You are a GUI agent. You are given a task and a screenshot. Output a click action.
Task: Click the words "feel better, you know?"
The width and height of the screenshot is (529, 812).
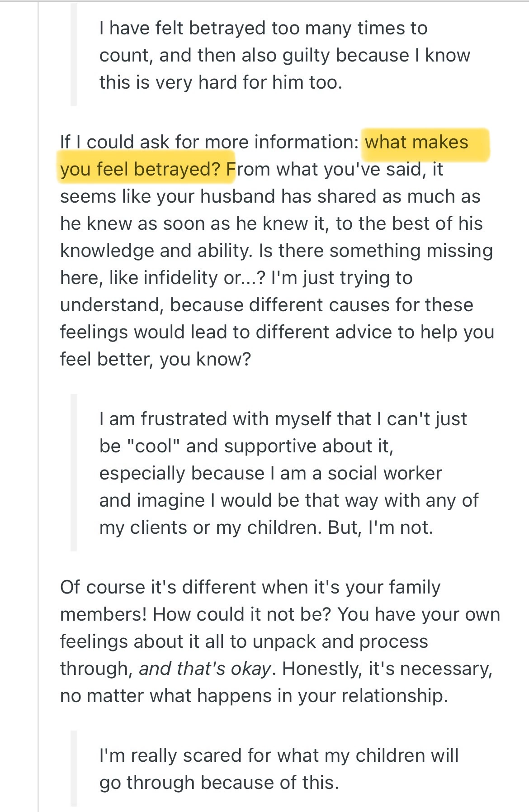[155, 360]
